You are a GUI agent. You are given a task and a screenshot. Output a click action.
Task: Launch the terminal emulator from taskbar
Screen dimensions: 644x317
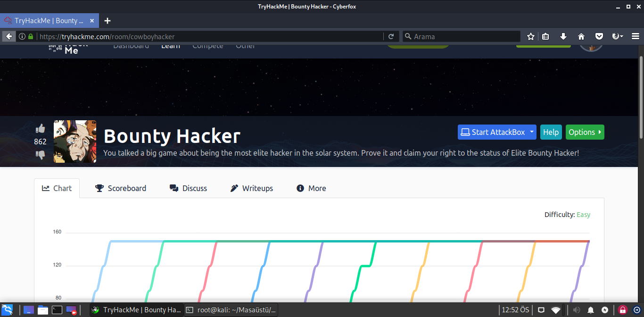(x=57, y=310)
